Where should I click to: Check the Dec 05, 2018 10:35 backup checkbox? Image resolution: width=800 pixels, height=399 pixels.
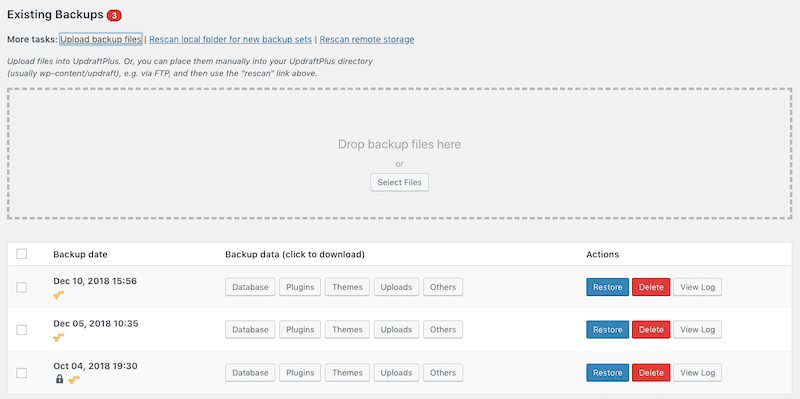[21, 330]
